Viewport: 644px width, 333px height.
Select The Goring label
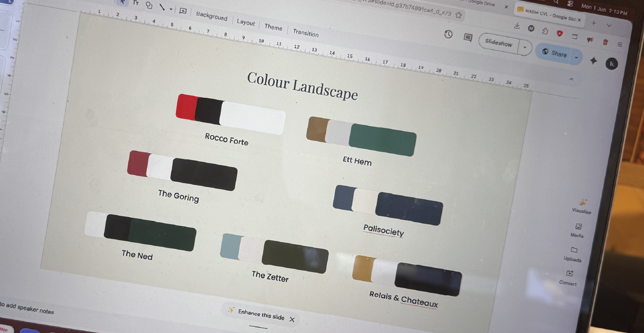[x=178, y=196]
